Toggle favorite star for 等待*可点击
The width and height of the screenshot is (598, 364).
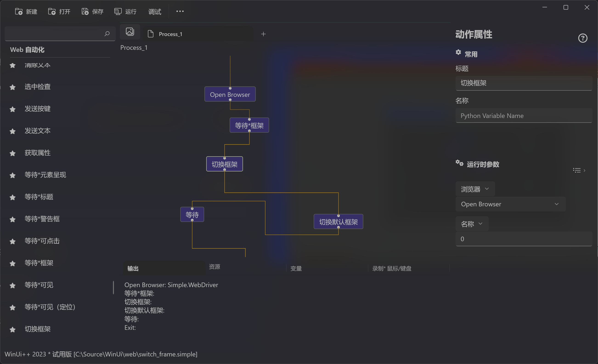coord(13,241)
